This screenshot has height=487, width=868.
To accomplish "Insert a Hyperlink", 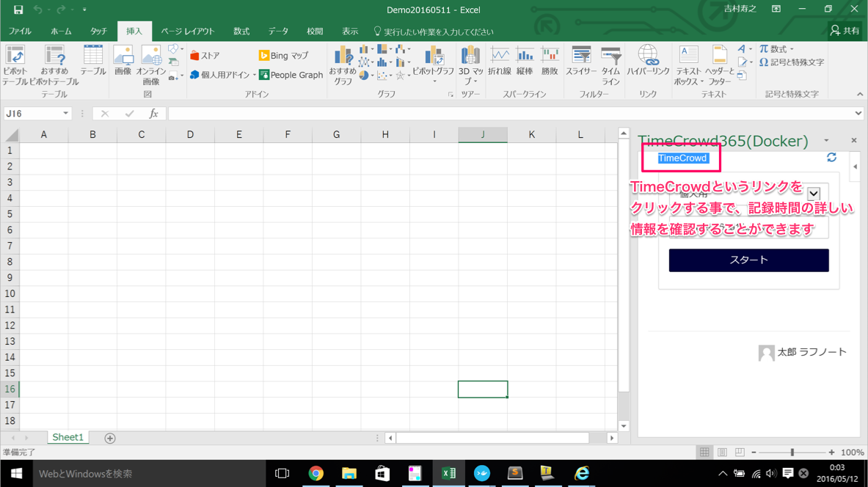I will pos(648,60).
